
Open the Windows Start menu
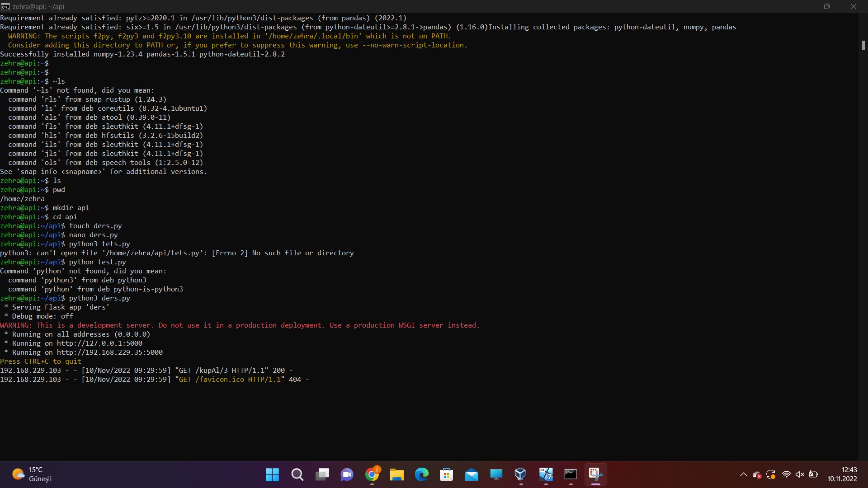click(272, 474)
